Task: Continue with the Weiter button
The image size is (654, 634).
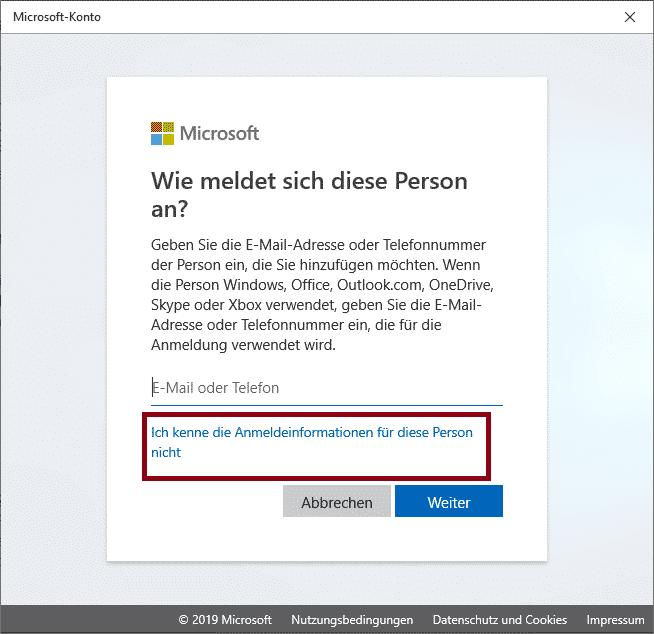Action: [x=449, y=501]
